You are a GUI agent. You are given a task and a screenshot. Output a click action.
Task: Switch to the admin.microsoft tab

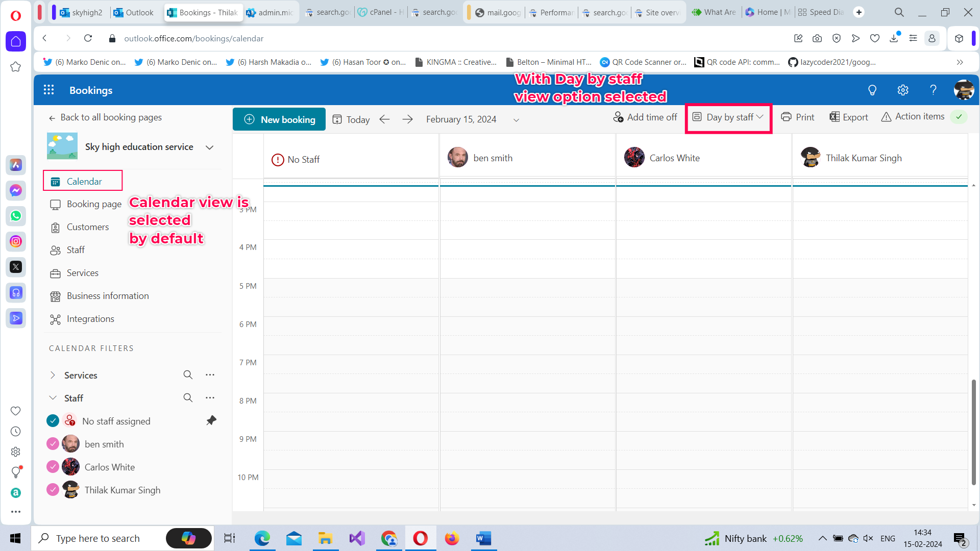tap(271, 12)
